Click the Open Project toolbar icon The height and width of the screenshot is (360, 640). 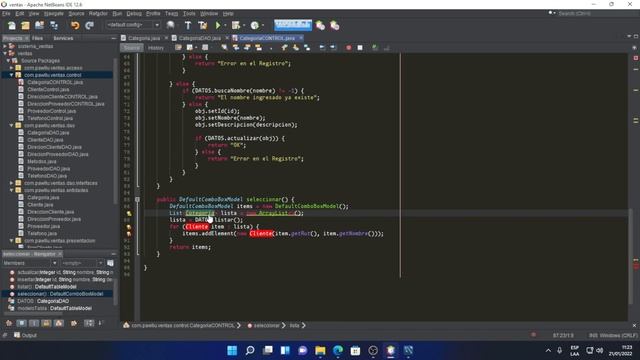click(x=39, y=25)
